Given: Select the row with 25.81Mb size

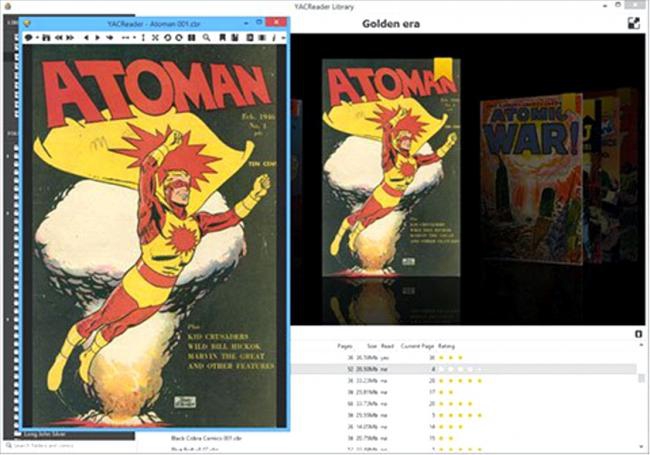Looking at the screenshot, I should coord(463,392).
